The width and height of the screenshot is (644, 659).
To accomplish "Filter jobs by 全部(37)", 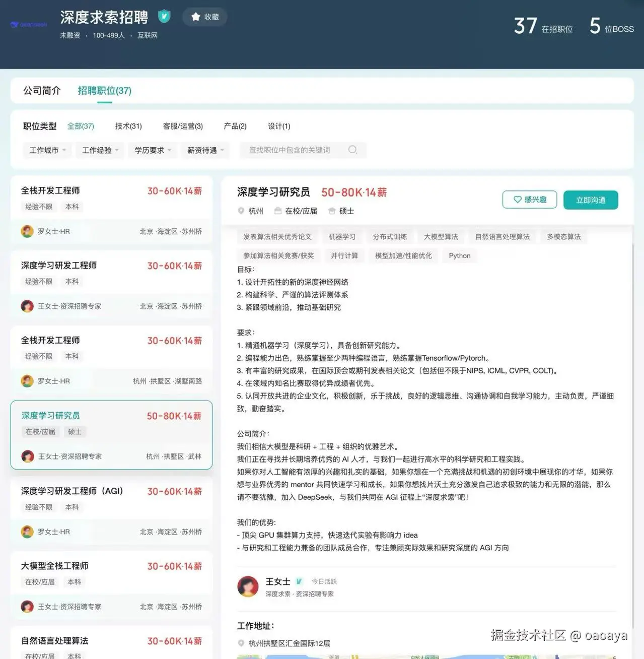I will 81,126.
